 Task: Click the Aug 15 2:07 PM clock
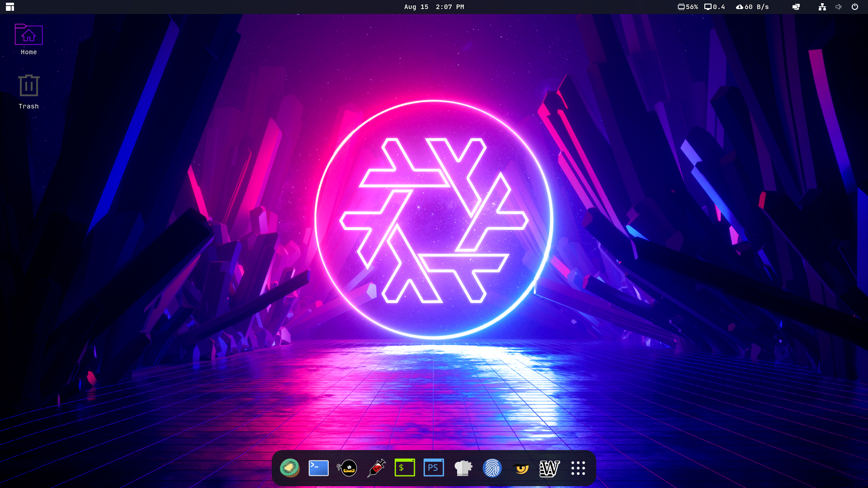[434, 7]
